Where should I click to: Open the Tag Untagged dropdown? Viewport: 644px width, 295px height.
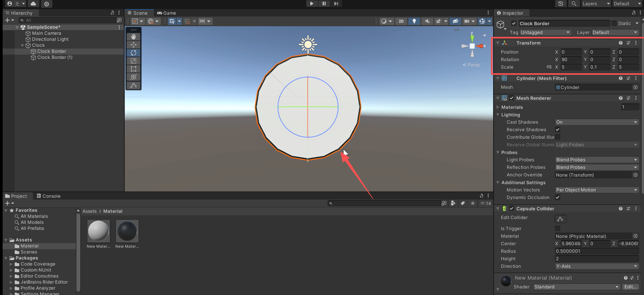coord(545,32)
